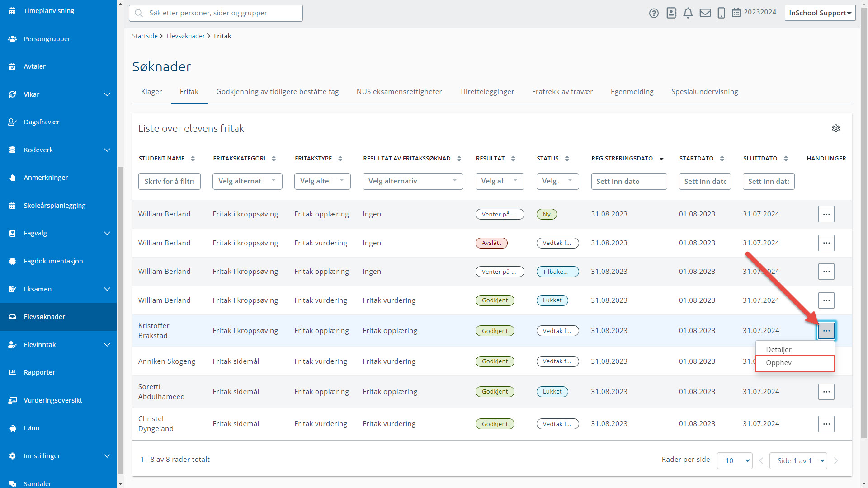
Task: Go to Startside breadcrumb link
Action: pos(145,36)
